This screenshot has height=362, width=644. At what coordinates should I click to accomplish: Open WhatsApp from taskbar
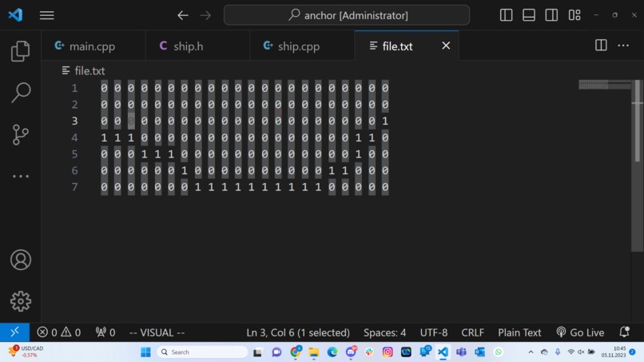pyautogui.click(x=499, y=352)
